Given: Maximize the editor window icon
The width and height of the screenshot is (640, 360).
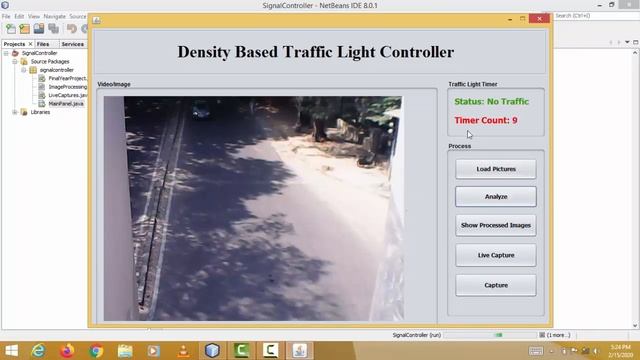Looking at the screenshot, I should 636,42.
